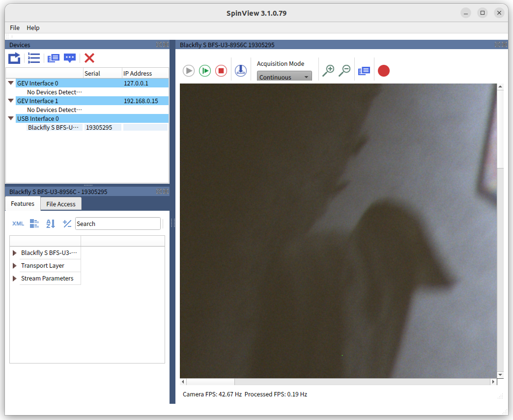Collapse the GEV Interface 0 node

click(11, 84)
